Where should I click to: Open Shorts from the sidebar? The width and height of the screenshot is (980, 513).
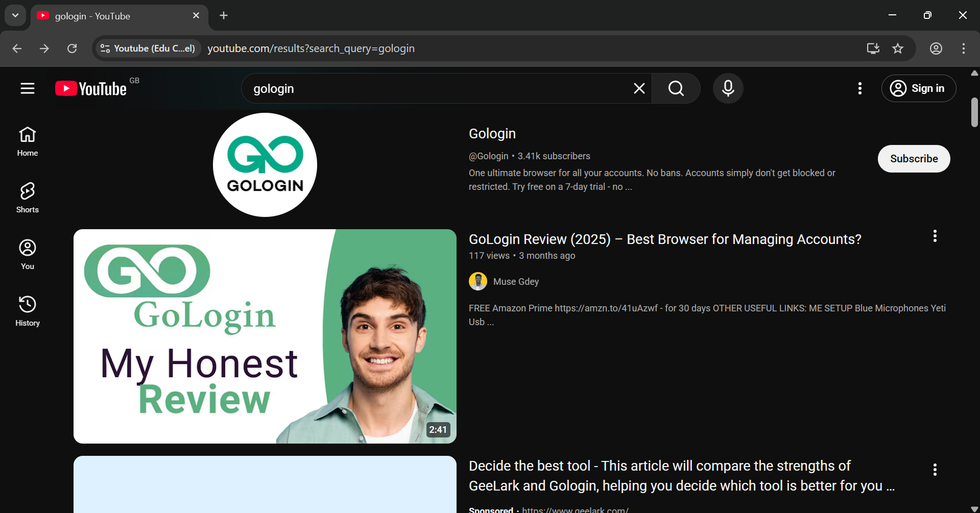28,198
